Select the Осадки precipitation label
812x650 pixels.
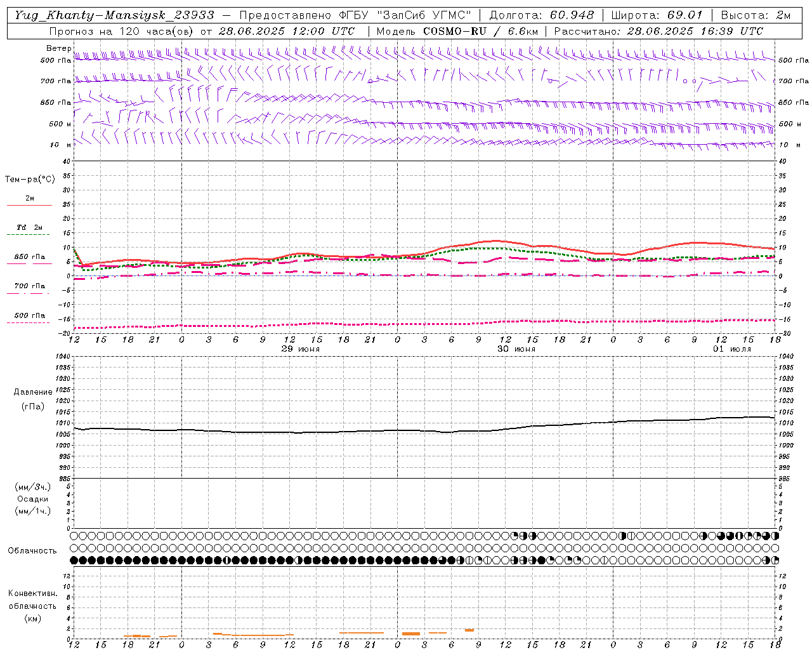(x=33, y=500)
